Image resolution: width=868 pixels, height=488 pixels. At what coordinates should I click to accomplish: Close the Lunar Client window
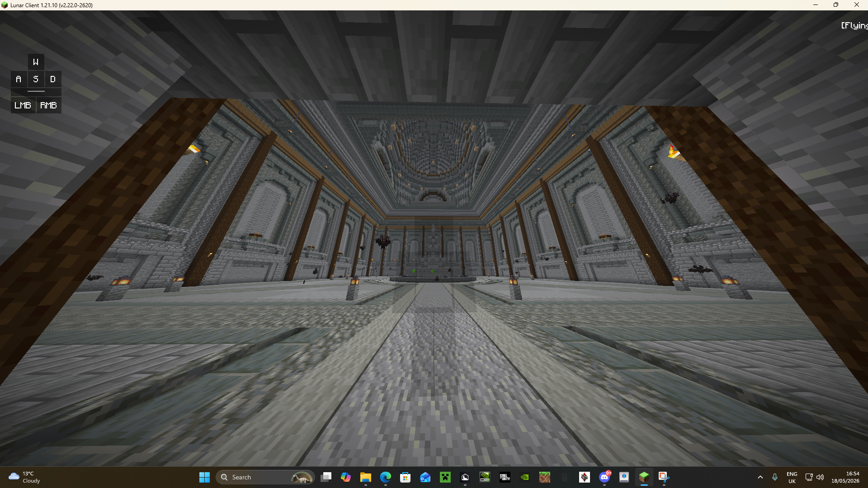[x=857, y=5]
